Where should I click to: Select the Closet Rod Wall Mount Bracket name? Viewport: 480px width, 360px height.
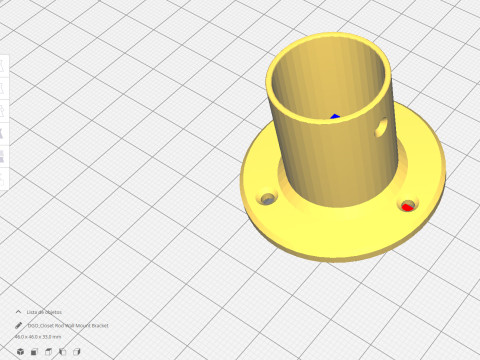tap(68, 325)
